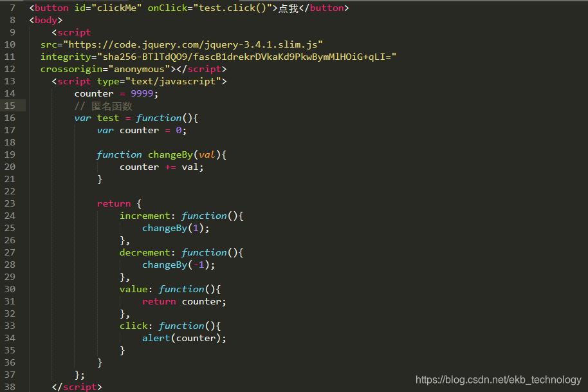The image size is (588, 392).
Task: Click line number 15 in the gutter
Action: tap(10, 106)
